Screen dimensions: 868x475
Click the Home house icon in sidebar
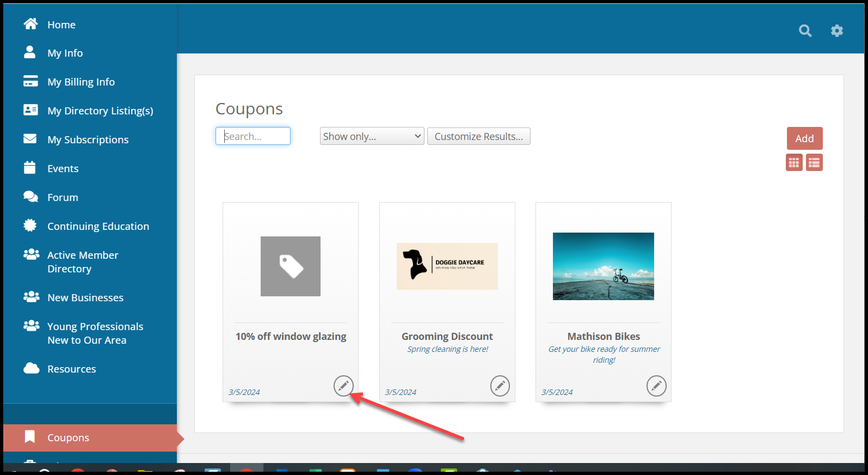point(30,24)
